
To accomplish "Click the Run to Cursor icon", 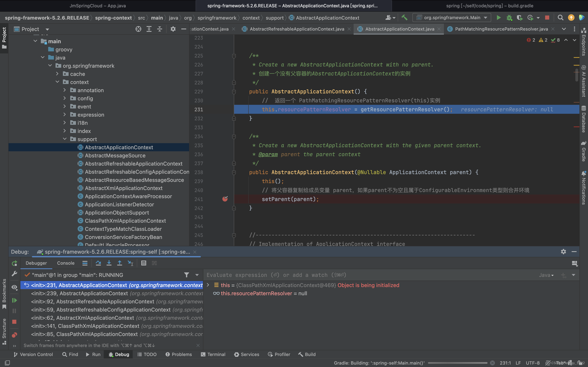I will coord(130,263).
